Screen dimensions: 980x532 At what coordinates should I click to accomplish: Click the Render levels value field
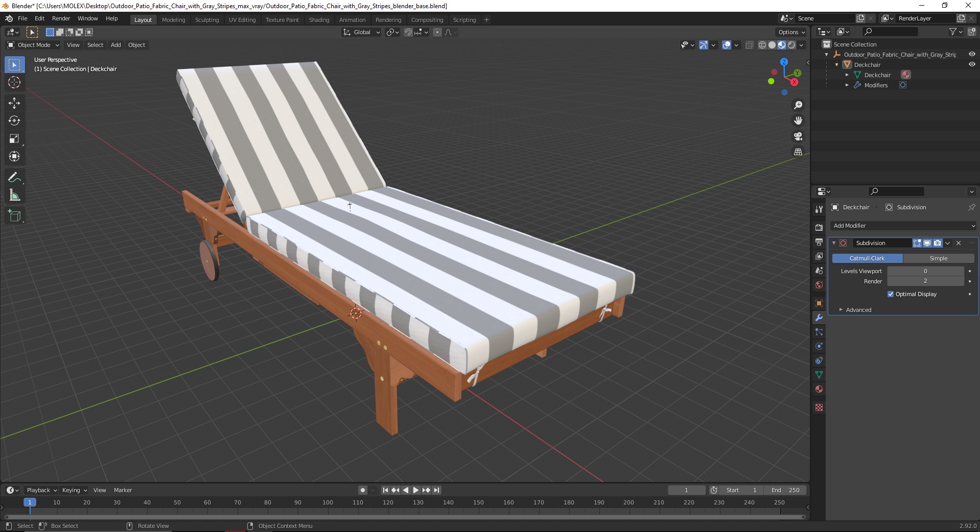pos(925,281)
